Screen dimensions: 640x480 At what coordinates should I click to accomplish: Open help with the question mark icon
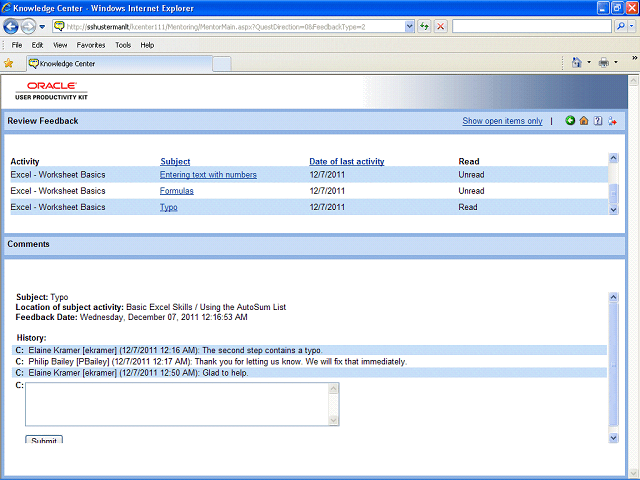click(598, 120)
